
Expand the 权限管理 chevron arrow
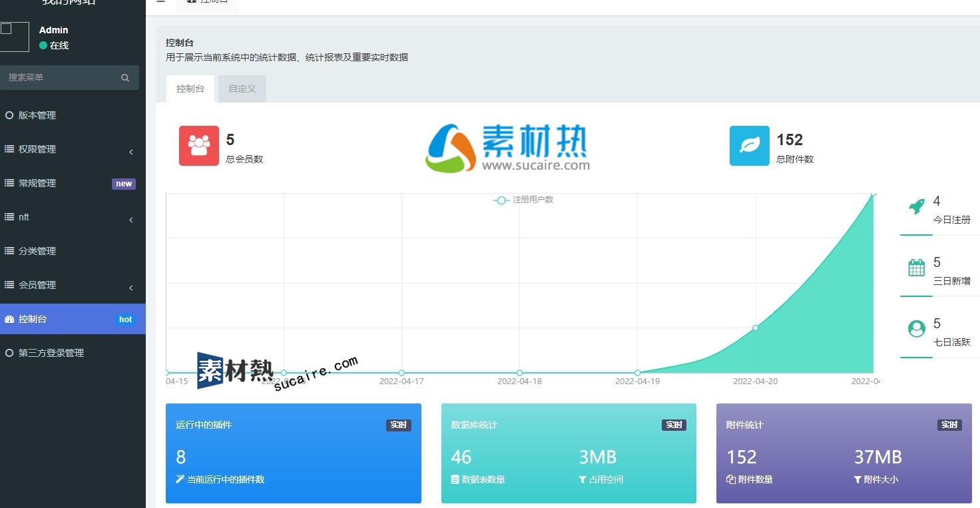coord(131,152)
